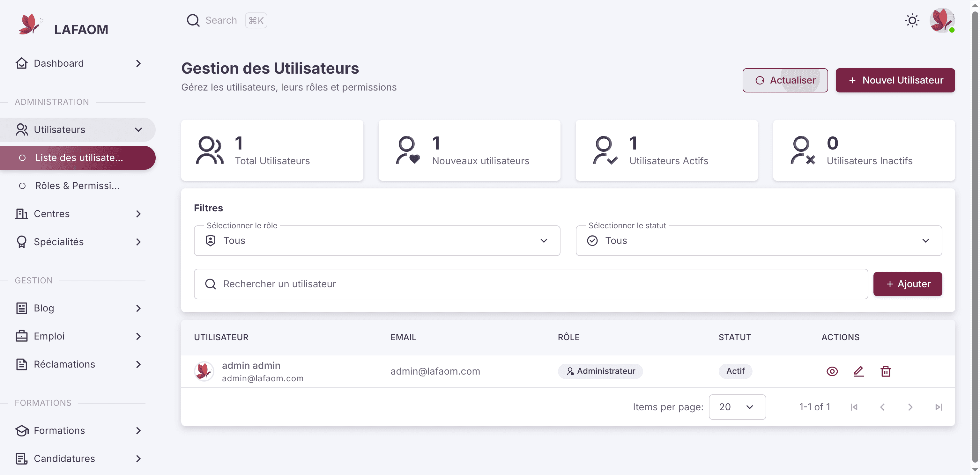980x475 pixels.
Task: Expand the Dashboard sidebar menu
Action: click(x=78, y=63)
